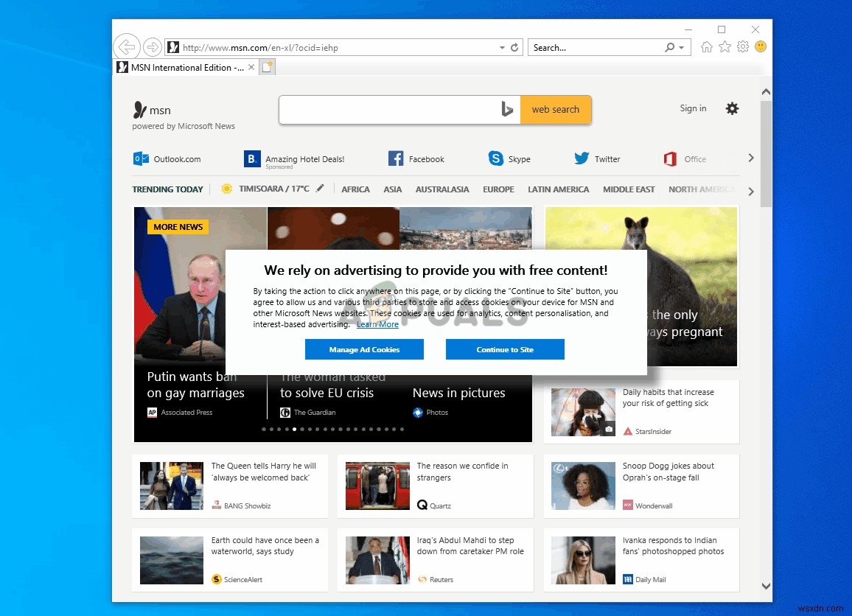
Task: Select the EUROPE news section
Action: coord(498,189)
